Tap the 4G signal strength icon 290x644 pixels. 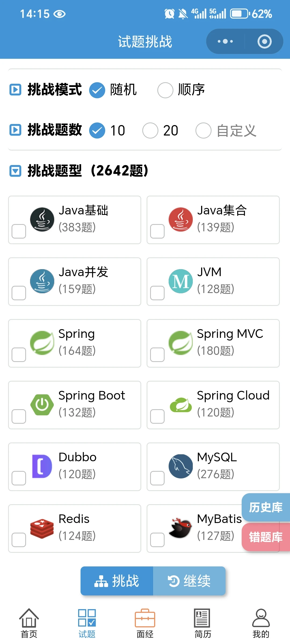(199, 14)
